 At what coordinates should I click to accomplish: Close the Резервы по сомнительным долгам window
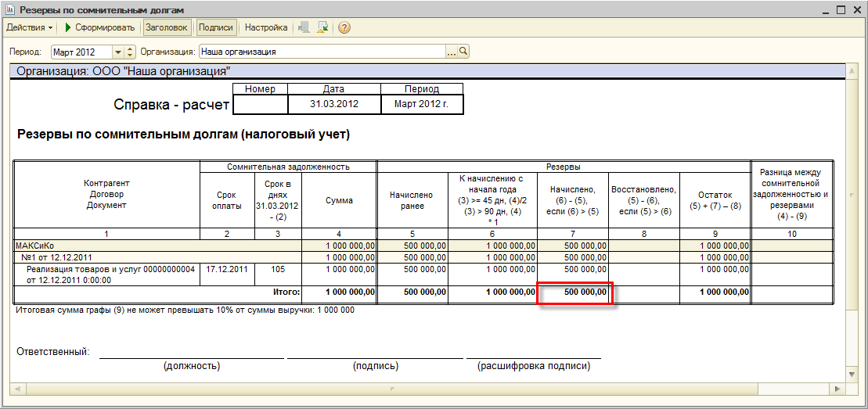pos(855,10)
